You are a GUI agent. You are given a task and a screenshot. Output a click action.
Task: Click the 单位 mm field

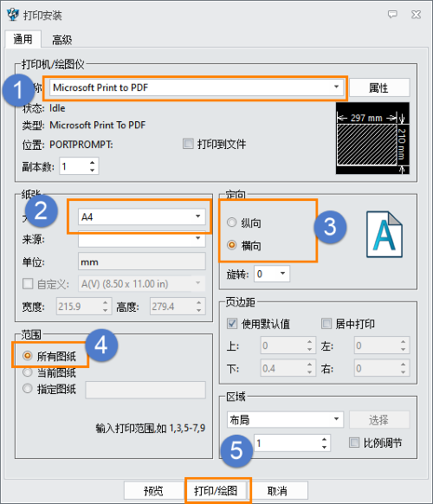click(x=141, y=262)
